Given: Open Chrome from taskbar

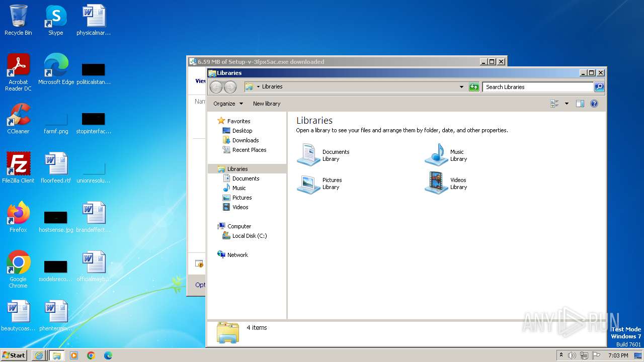Looking at the screenshot, I should coord(91,355).
